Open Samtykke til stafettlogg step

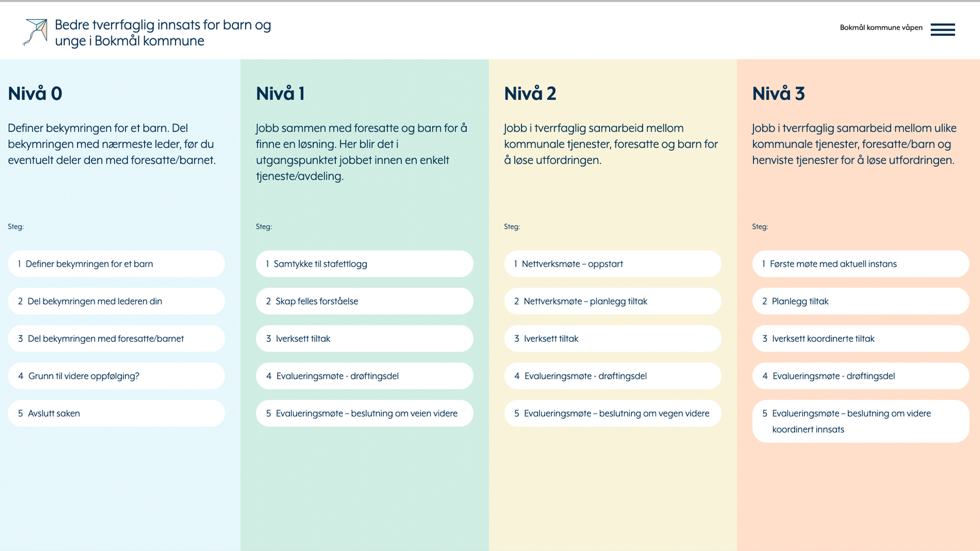pyautogui.click(x=364, y=264)
